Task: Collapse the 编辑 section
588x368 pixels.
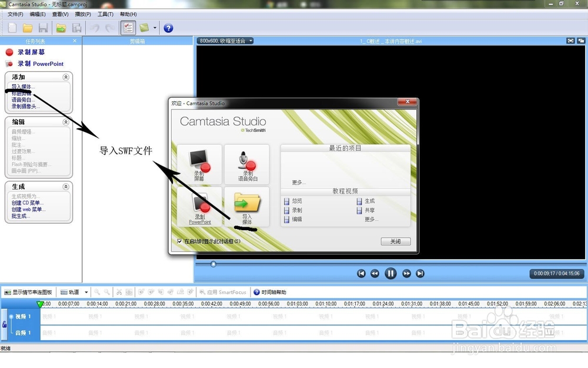Action: 66,122
